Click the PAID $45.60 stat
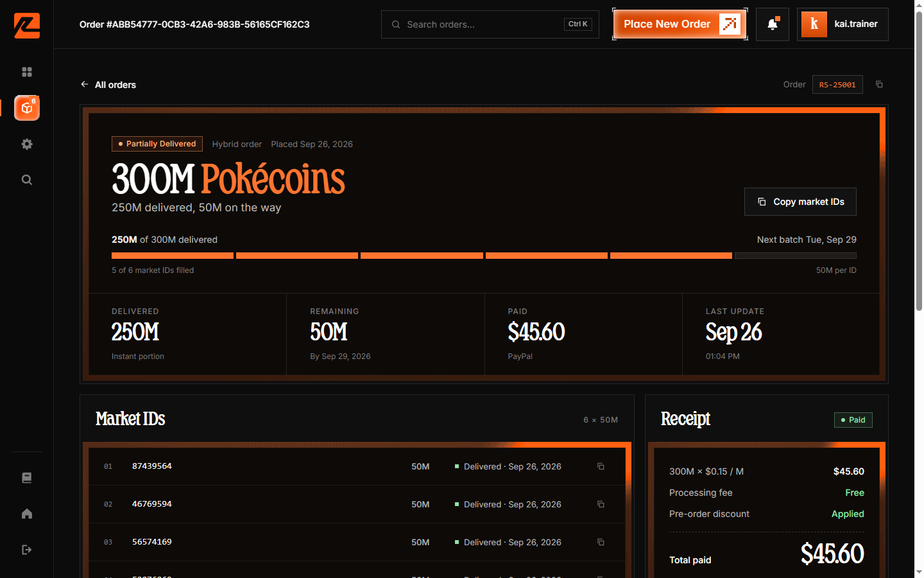Screen dimensions: 924x578 tap(583, 334)
